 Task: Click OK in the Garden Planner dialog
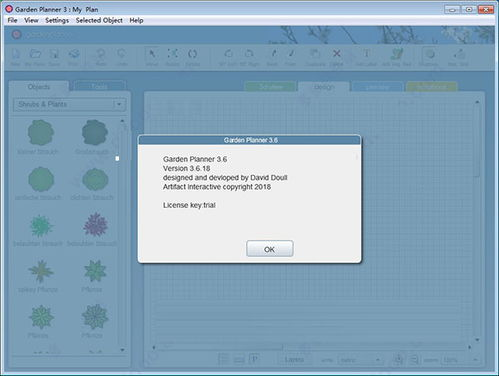[x=270, y=249]
